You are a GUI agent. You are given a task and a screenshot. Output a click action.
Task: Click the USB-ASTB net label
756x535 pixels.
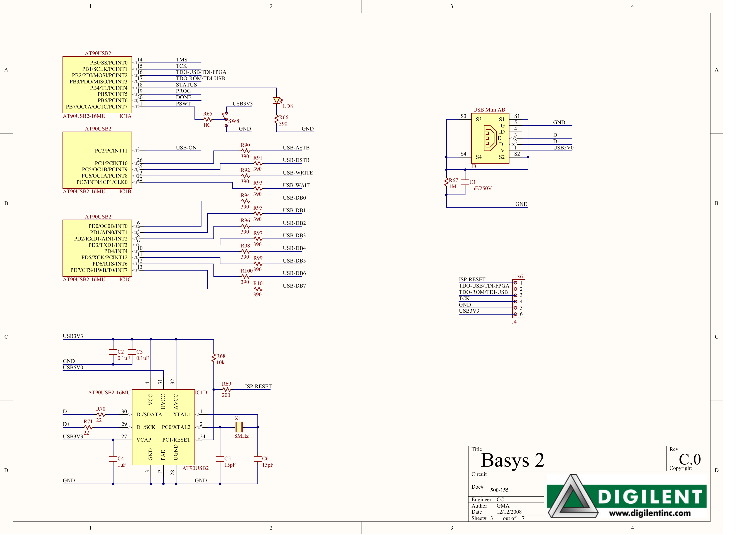[x=296, y=148]
